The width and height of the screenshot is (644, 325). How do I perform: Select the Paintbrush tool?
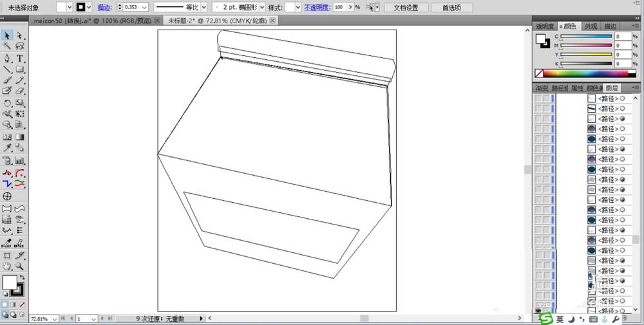7,80
